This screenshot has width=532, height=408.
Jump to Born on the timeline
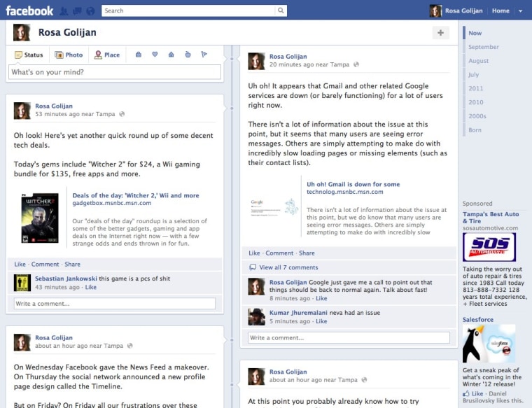[475, 130]
